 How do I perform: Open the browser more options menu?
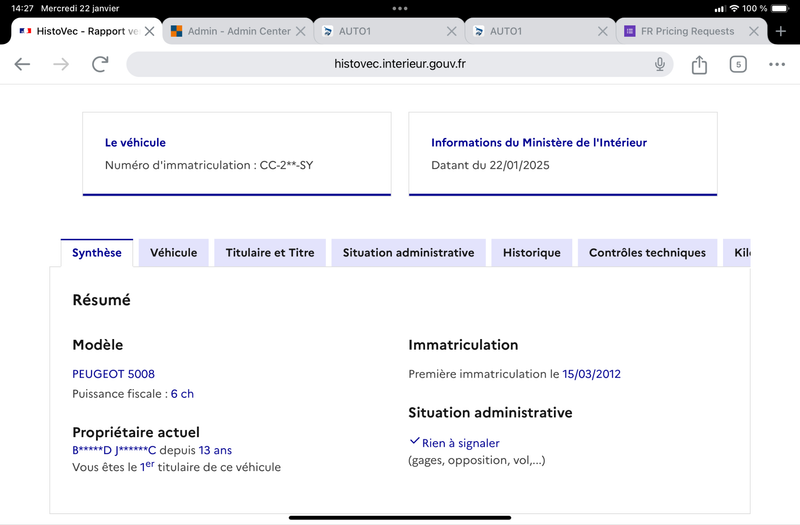coord(777,64)
